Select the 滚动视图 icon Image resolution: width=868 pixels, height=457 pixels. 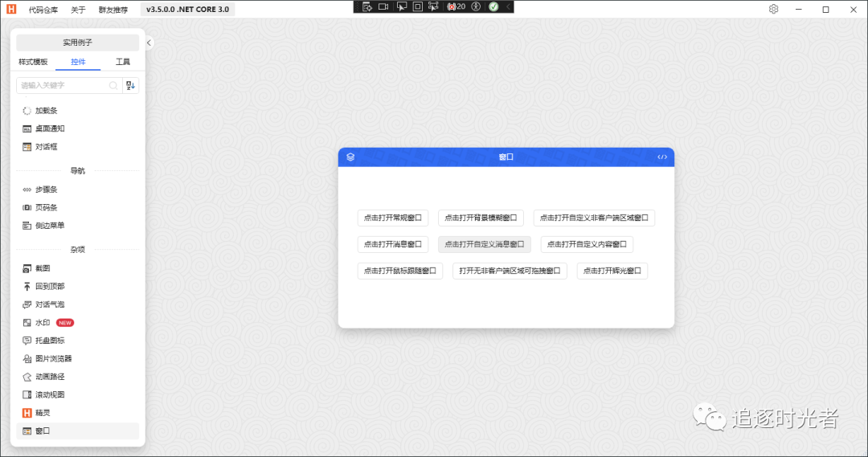tap(27, 395)
